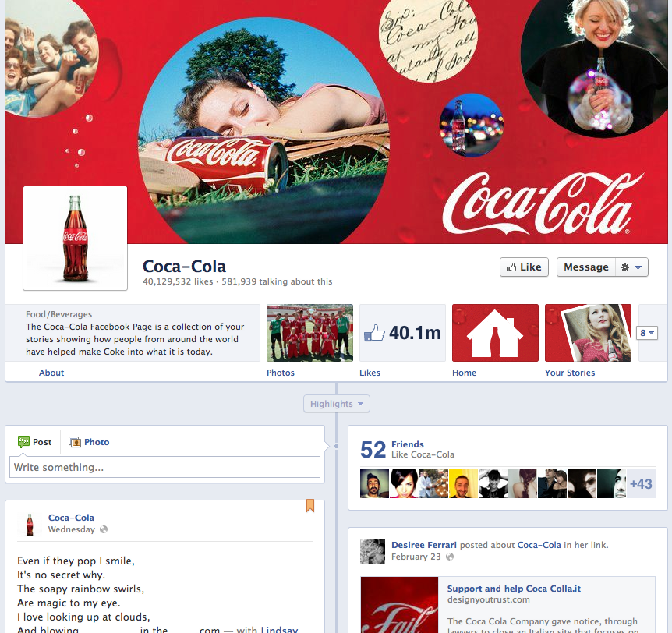
Task: Open the Photos thumbnail of soccer team
Action: (x=309, y=333)
